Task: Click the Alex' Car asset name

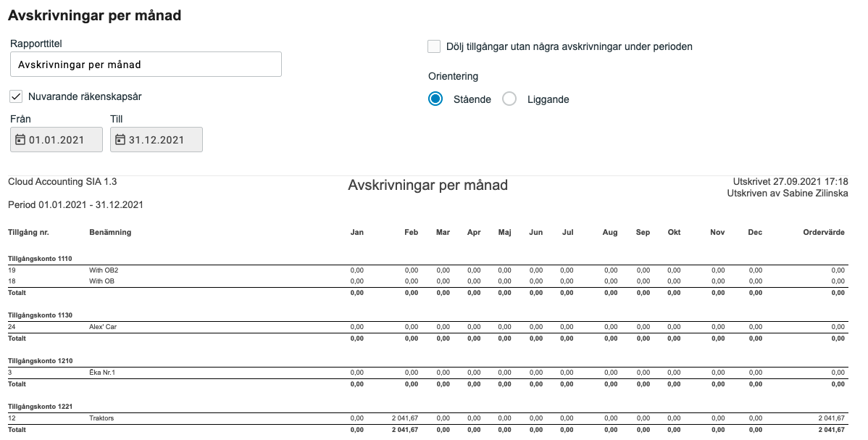Action: (x=103, y=327)
